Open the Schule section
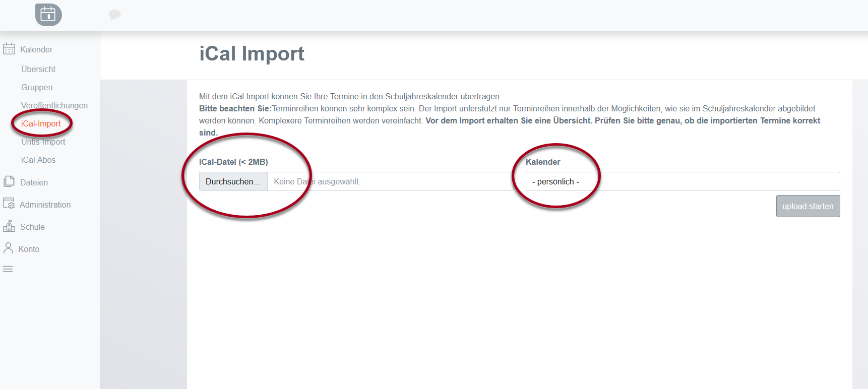This screenshot has width=868, height=389. click(x=33, y=227)
